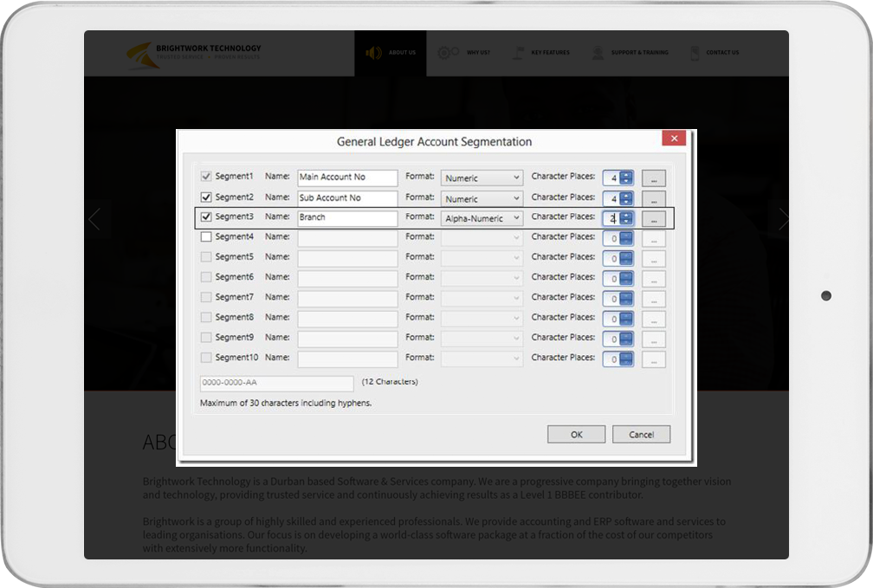Screen dimensions: 873x588
Task: Click the right carousel arrow
Action: coord(782,220)
